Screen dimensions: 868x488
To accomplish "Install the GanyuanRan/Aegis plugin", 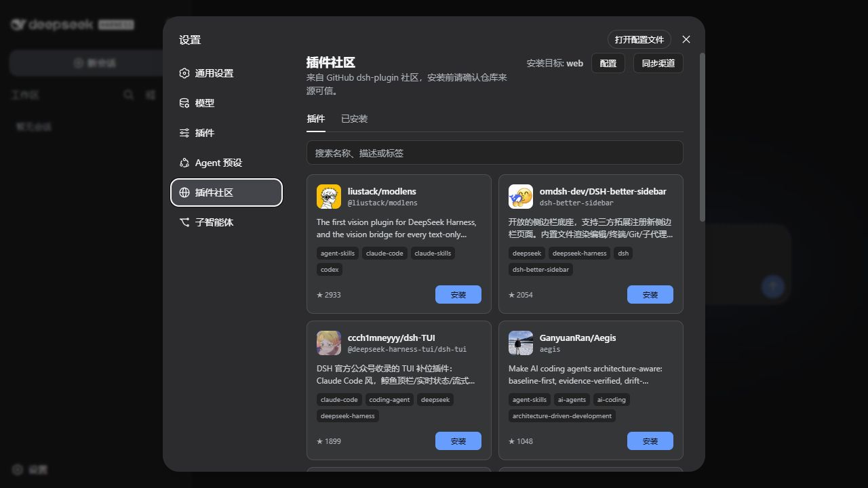I will tap(650, 441).
